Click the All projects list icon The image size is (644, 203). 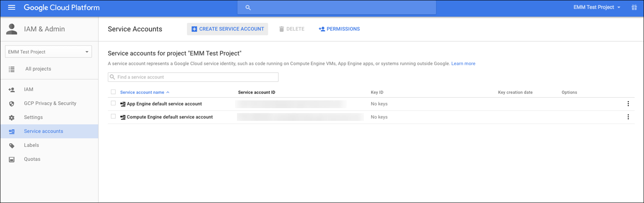coord(12,69)
